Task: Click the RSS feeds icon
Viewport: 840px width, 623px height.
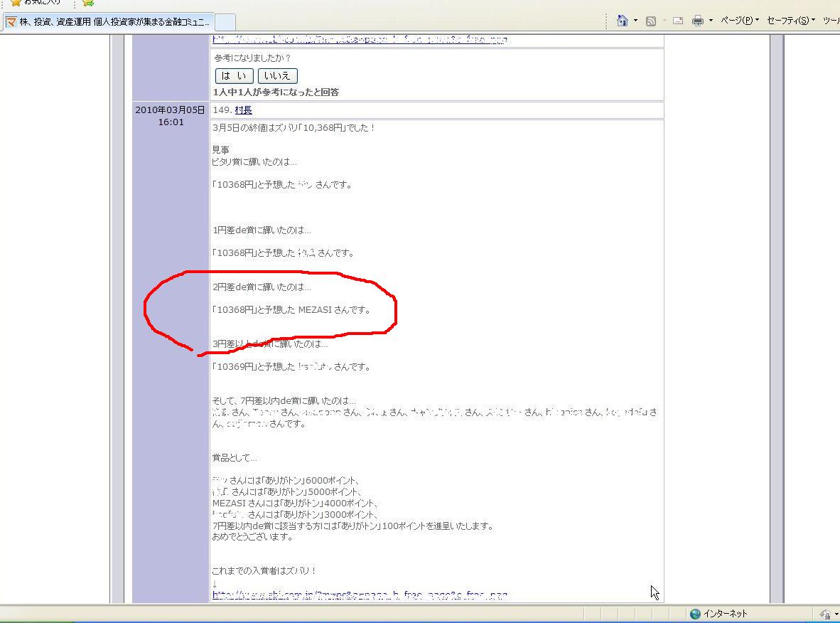Action: [650, 21]
